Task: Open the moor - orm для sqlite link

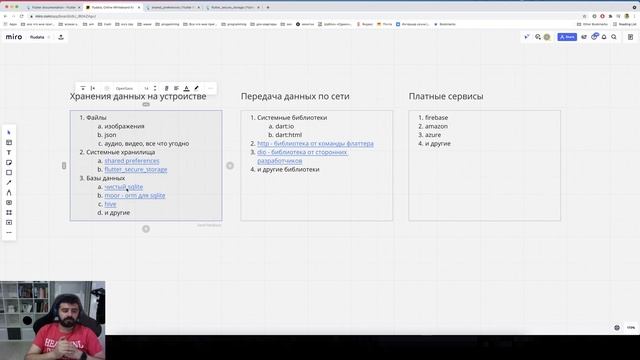Action: 135,196
